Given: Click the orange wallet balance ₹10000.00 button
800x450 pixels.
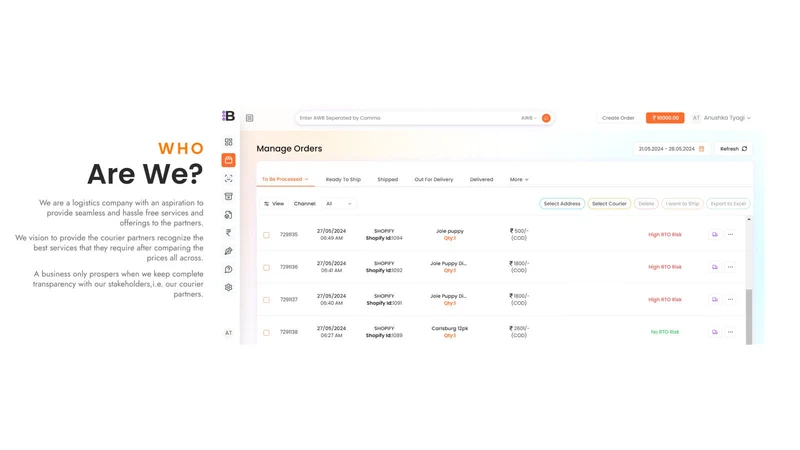Looking at the screenshot, I should pos(665,118).
